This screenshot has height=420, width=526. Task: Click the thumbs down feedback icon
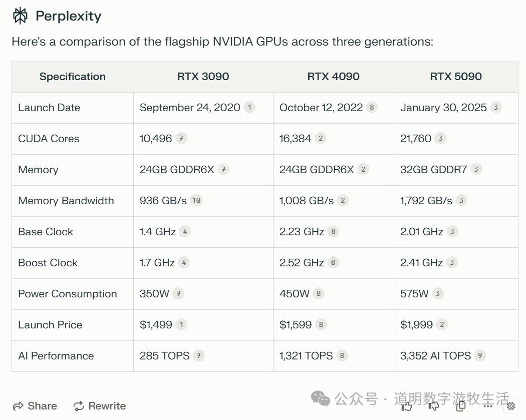point(433,406)
